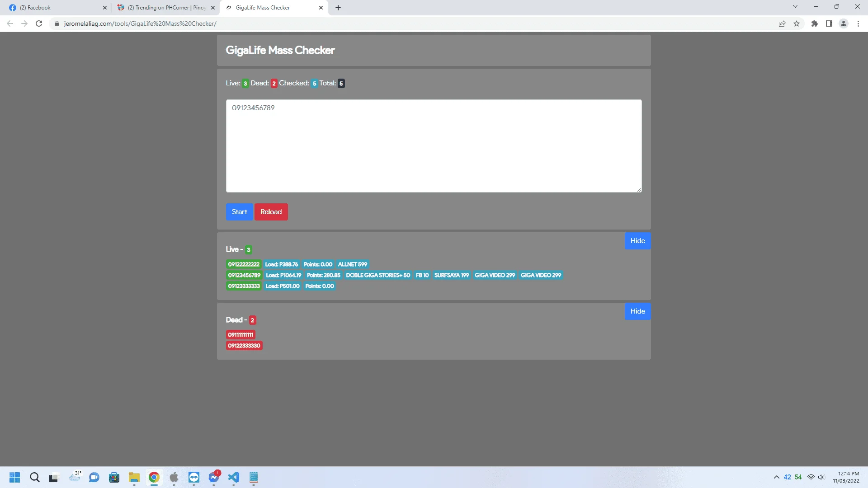Image resolution: width=868 pixels, height=488 pixels.
Task: Open the Chrome three-dot menu
Action: tap(858, 23)
